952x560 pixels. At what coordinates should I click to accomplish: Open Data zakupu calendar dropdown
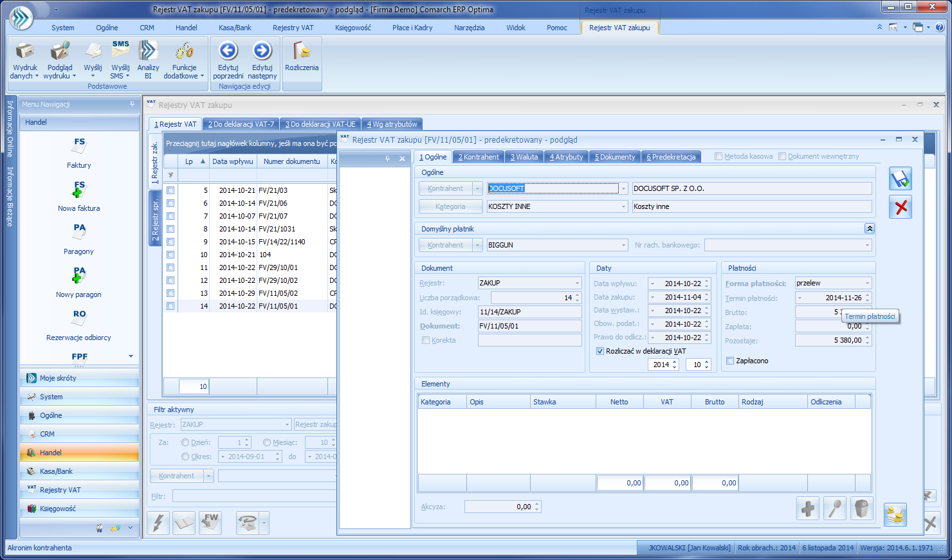coord(652,297)
